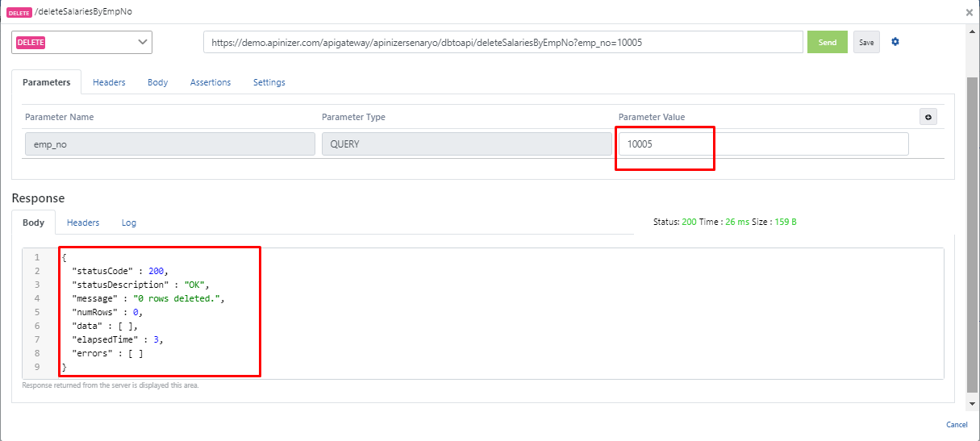
Task: Click the scrollbar up arrow
Action: 971,30
